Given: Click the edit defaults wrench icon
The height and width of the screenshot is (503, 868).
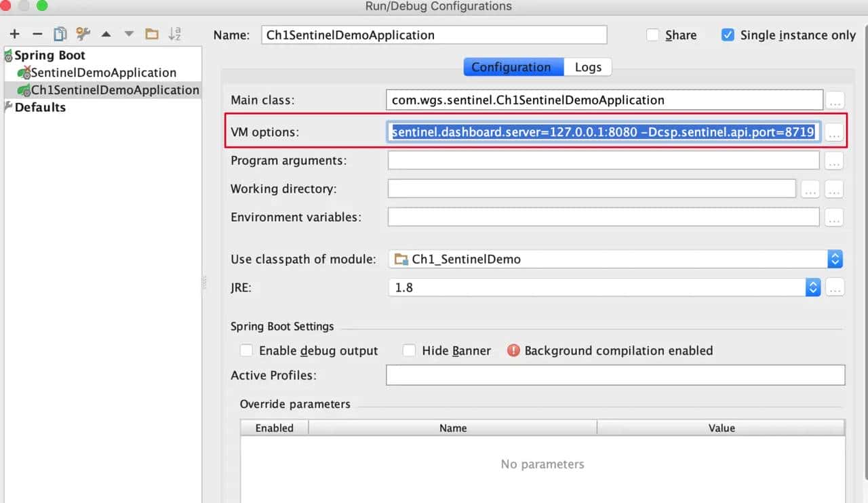Looking at the screenshot, I should pos(83,34).
